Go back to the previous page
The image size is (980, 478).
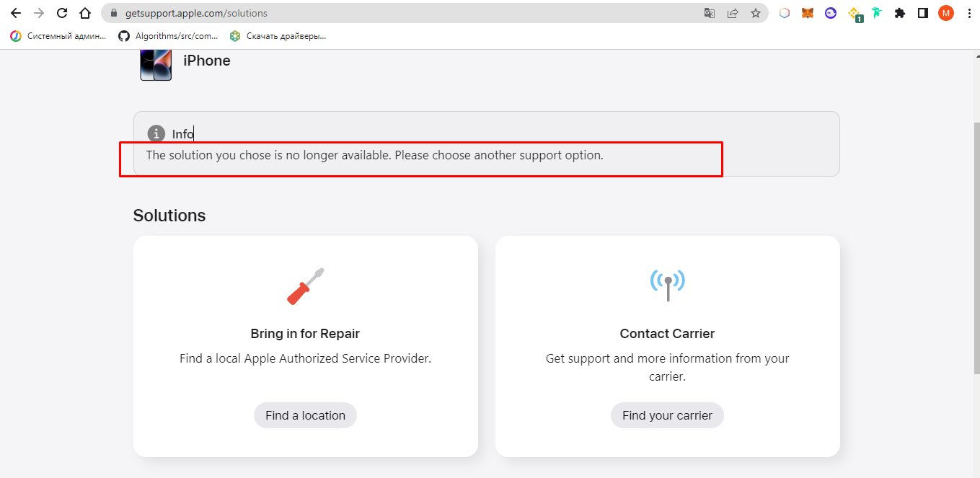coord(16,13)
